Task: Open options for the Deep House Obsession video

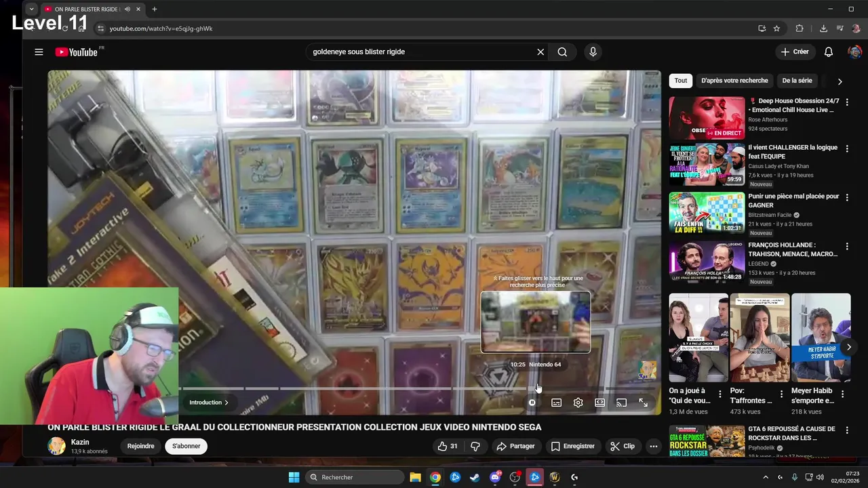Action: click(x=847, y=102)
